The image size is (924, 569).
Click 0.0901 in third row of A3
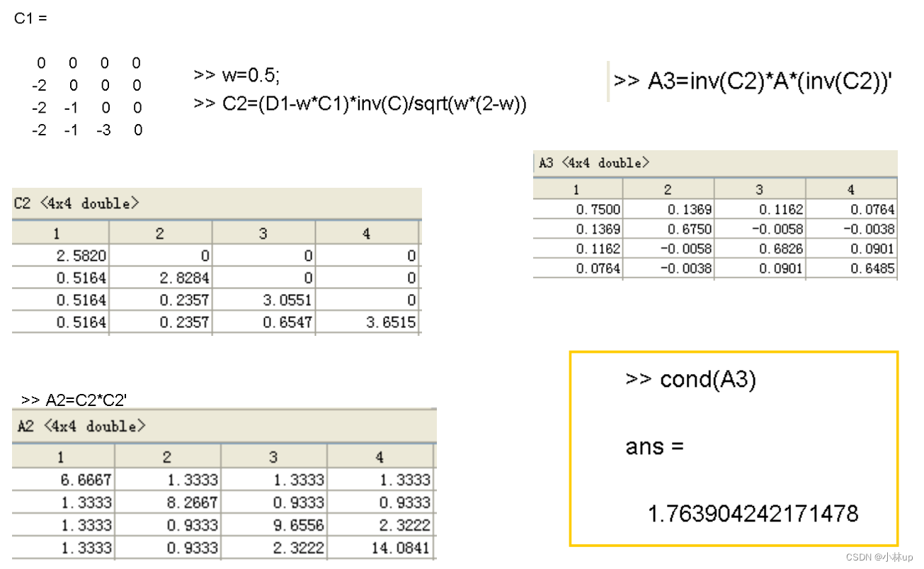[x=851, y=249]
